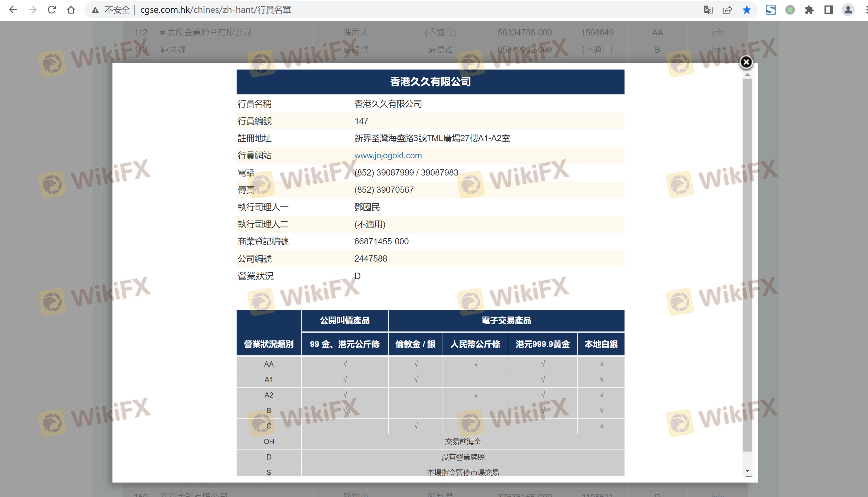Toggle the bookmark star icon
This screenshot has width=868, height=497.
[x=747, y=10]
